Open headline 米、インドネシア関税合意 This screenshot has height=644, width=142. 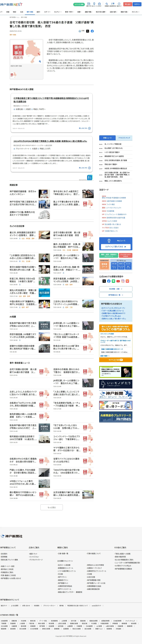(113, 144)
